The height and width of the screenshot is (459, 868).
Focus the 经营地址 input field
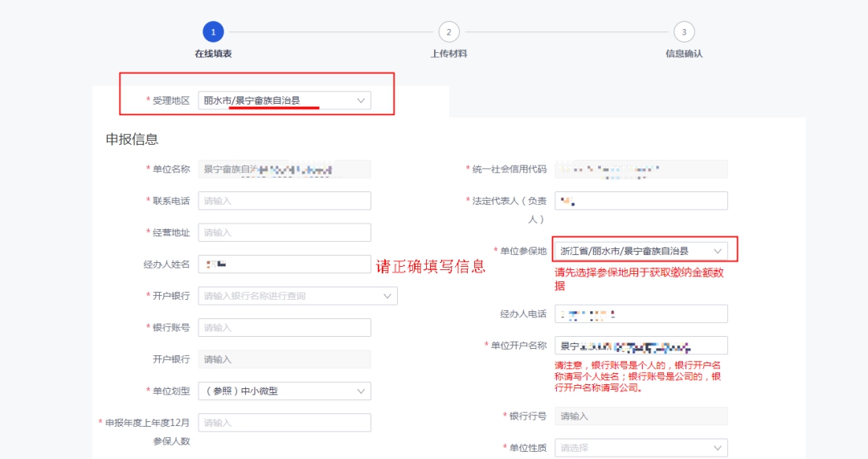[285, 232]
